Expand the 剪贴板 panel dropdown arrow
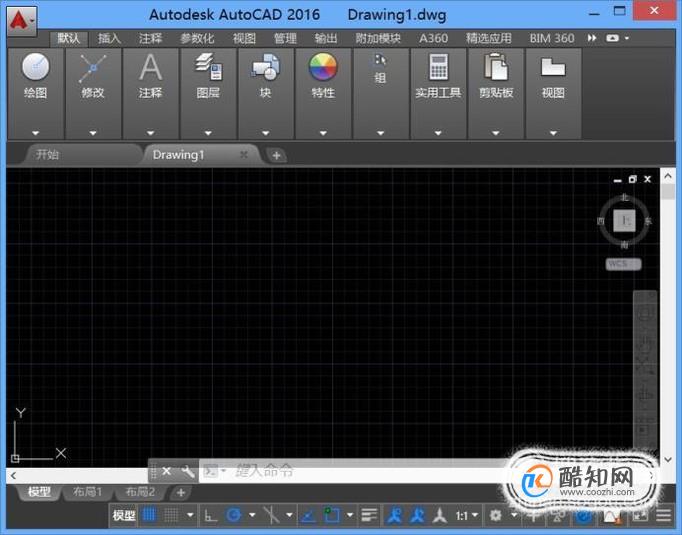This screenshot has height=535, width=682. point(495,133)
